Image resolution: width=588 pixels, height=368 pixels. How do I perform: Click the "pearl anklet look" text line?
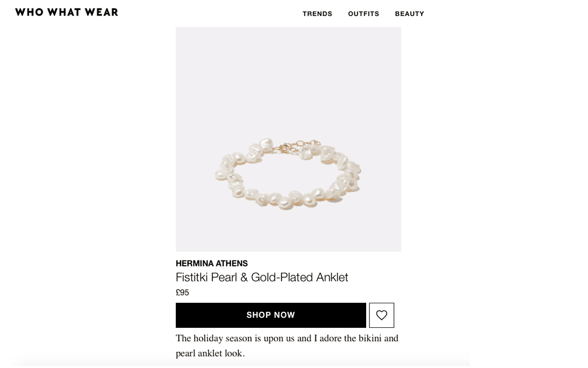pos(210,353)
